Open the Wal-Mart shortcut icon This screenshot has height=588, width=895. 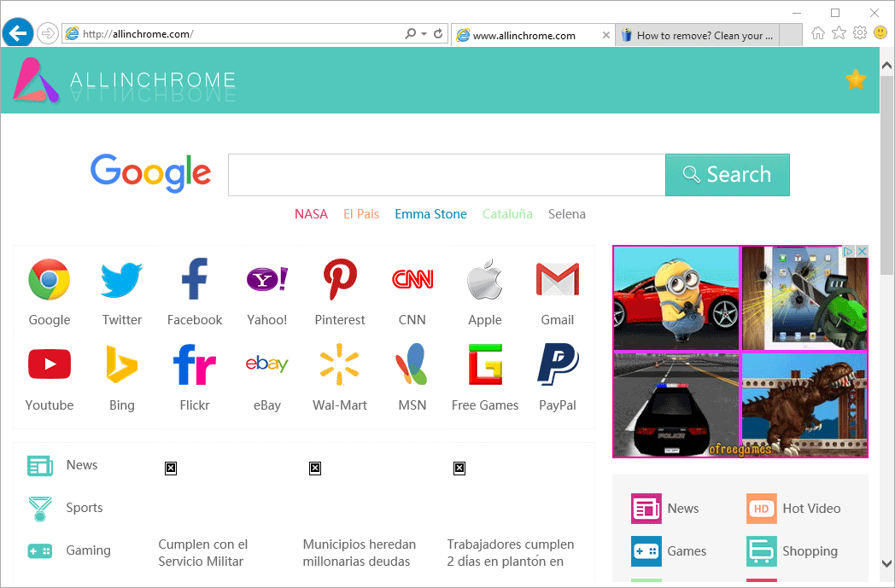pos(340,364)
